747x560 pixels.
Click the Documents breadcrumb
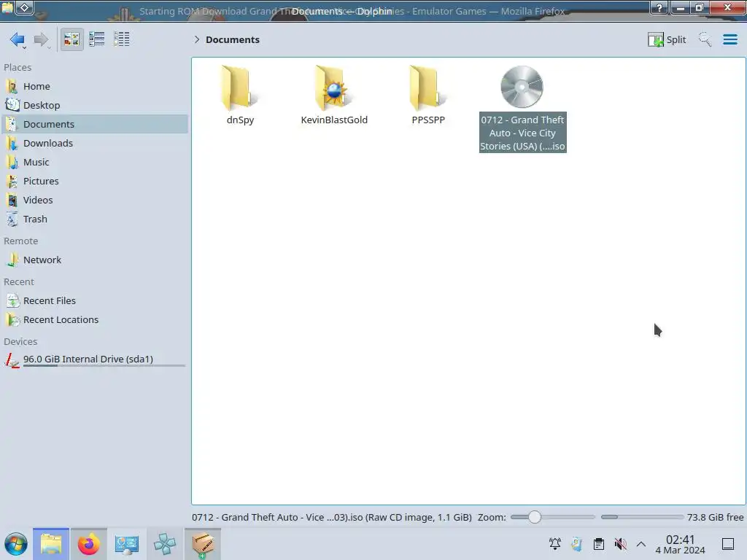click(233, 39)
